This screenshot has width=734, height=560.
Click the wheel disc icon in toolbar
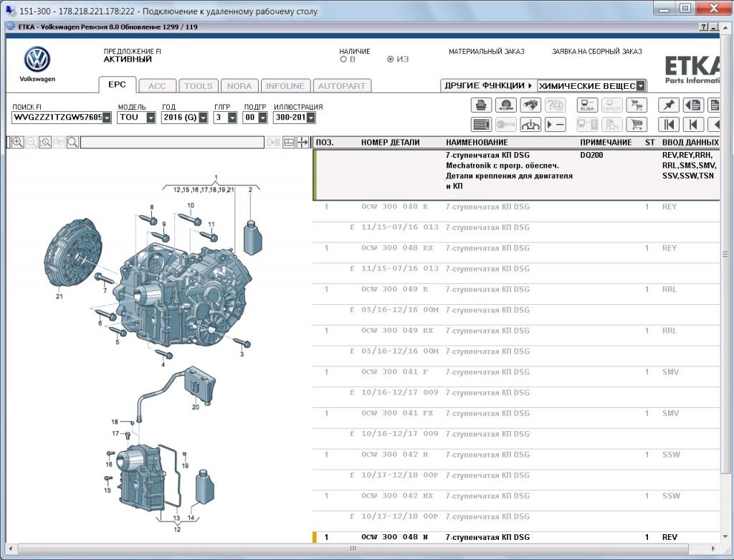coord(505,105)
